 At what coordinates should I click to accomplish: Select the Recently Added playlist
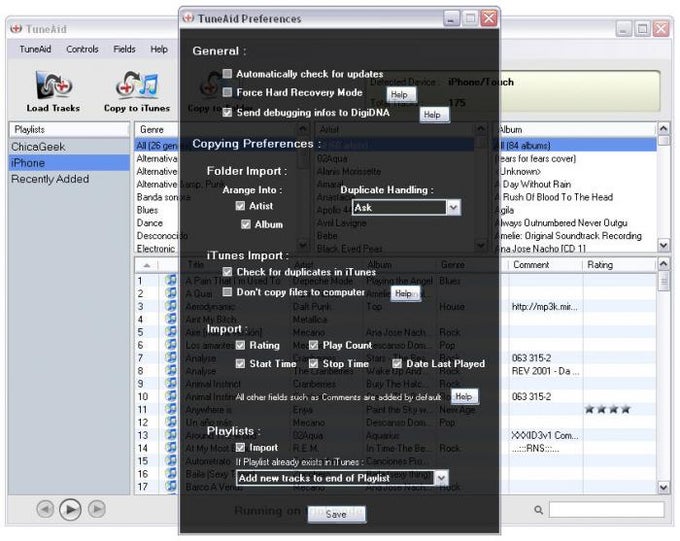69,179
